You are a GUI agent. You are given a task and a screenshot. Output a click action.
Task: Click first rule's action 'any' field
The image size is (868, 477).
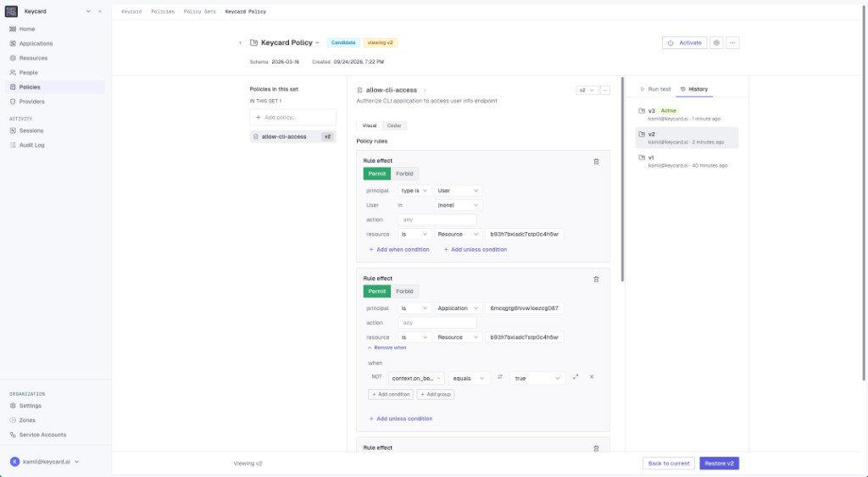(437, 219)
